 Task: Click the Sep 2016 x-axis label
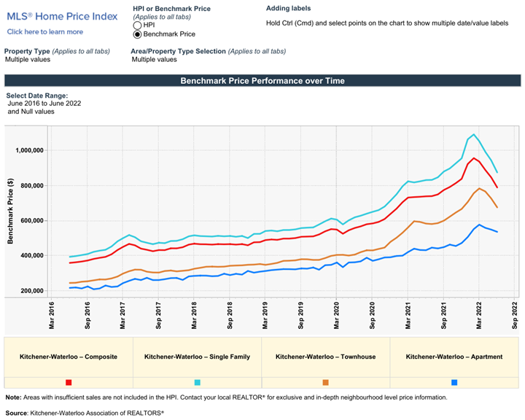tap(87, 316)
